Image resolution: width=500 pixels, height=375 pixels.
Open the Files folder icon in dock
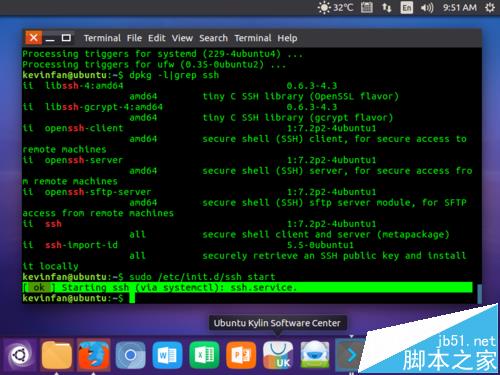click(x=57, y=355)
